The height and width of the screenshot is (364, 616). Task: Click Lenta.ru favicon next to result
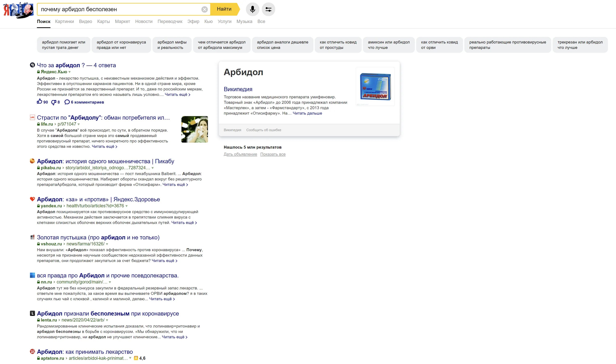pos(32,313)
